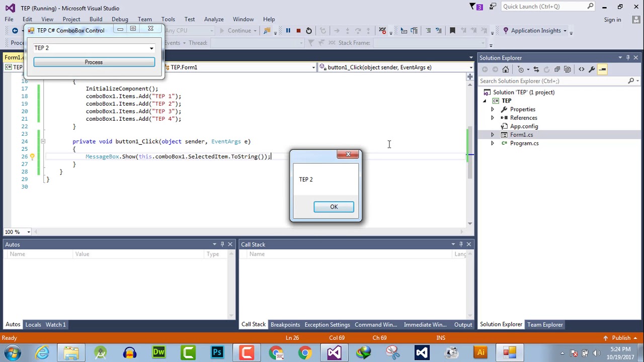Click the Break All pause icon
This screenshot has width=644, height=362.
click(x=288, y=31)
